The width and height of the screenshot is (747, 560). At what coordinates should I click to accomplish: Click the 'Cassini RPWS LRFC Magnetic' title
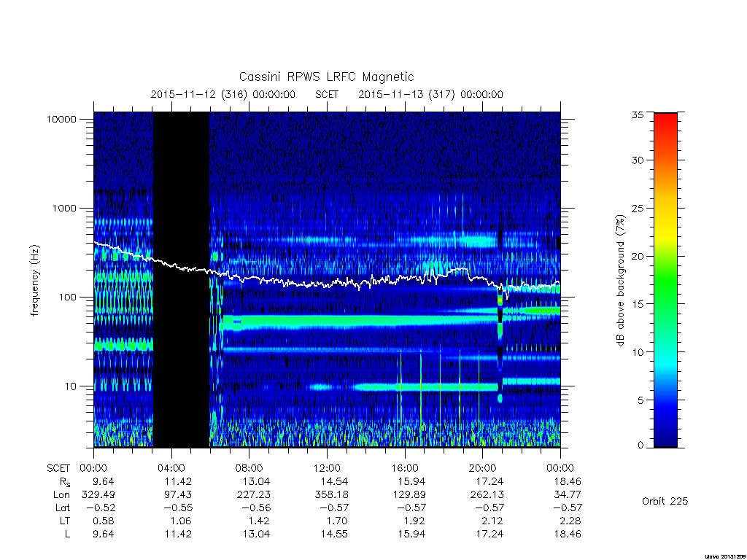(x=326, y=77)
